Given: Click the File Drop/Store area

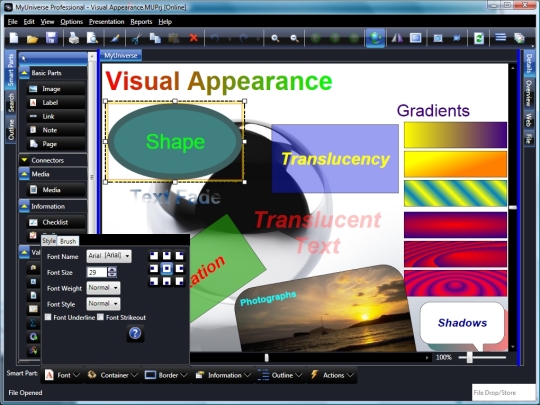Looking at the screenshot, I should point(503,393).
